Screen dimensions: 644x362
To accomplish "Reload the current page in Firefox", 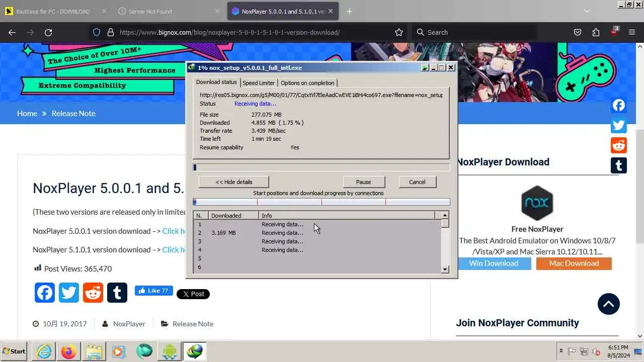I will tap(48, 32).
